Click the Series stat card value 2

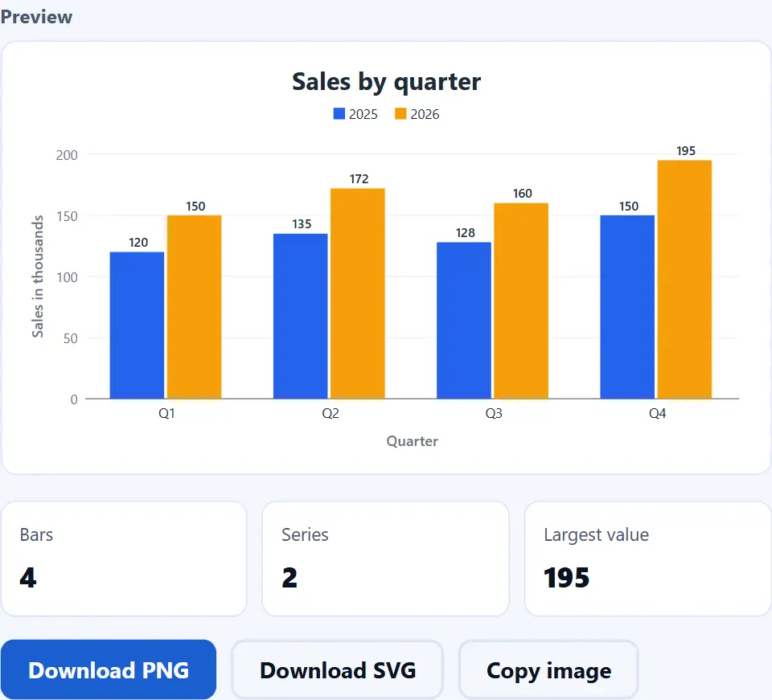coord(289,578)
